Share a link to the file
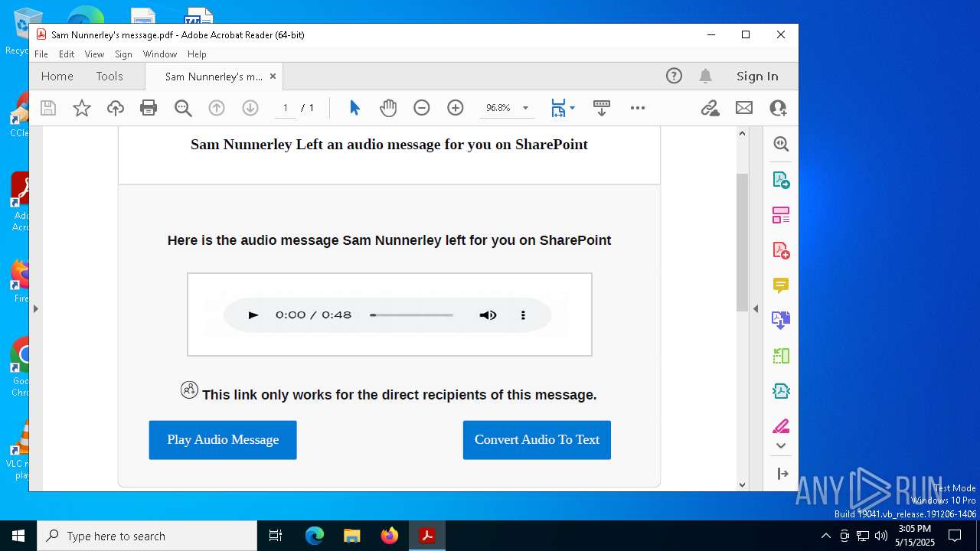 [x=710, y=108]
